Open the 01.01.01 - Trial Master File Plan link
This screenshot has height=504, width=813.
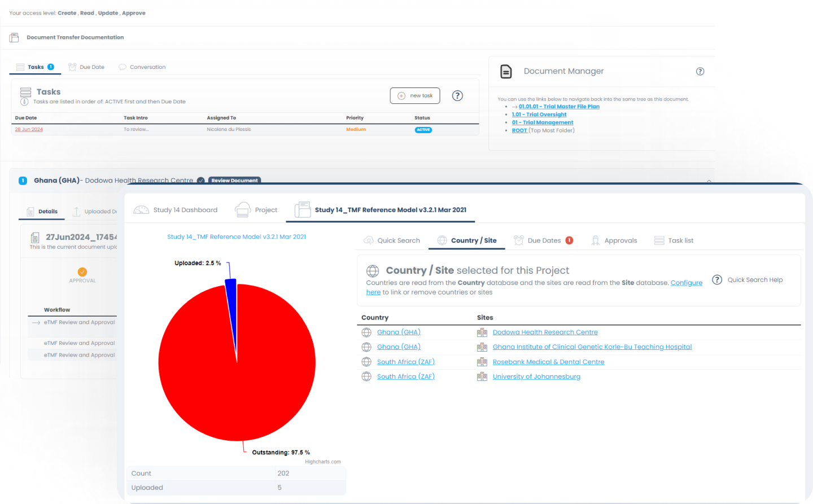coord(559,107)
